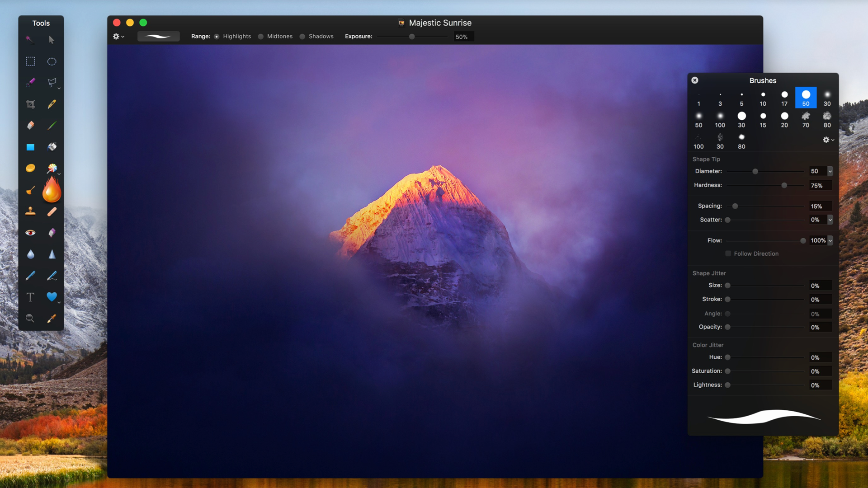Select the Move tool arrow

(52, 40)
